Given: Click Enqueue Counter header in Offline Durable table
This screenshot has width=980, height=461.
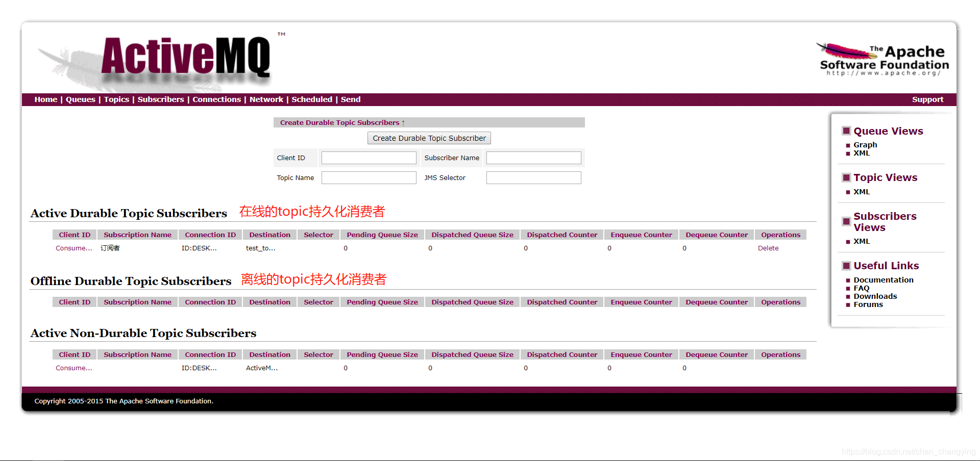Looking at the screenshot, I should (x=642, y=302).
